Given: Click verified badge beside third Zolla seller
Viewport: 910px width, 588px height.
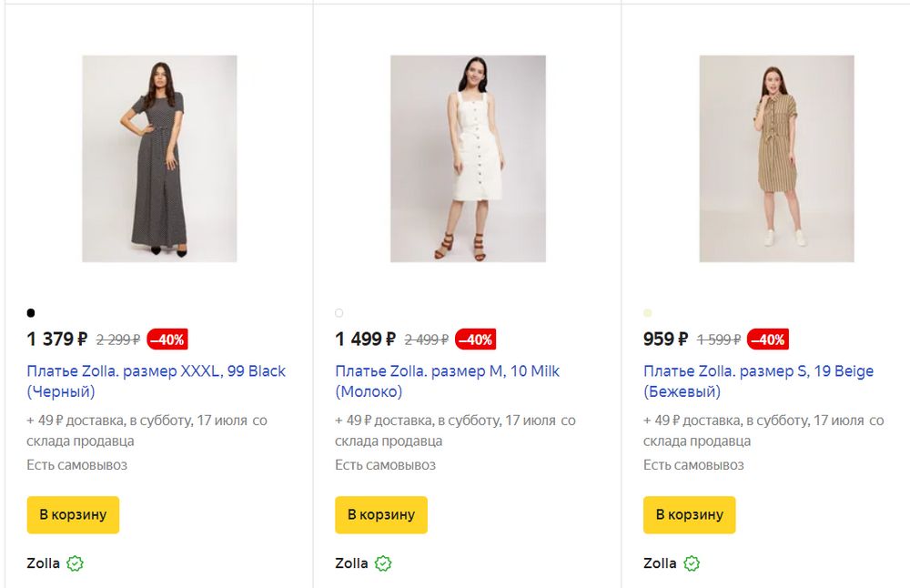Looking at the screenshot, I should [x=693, y=563].
